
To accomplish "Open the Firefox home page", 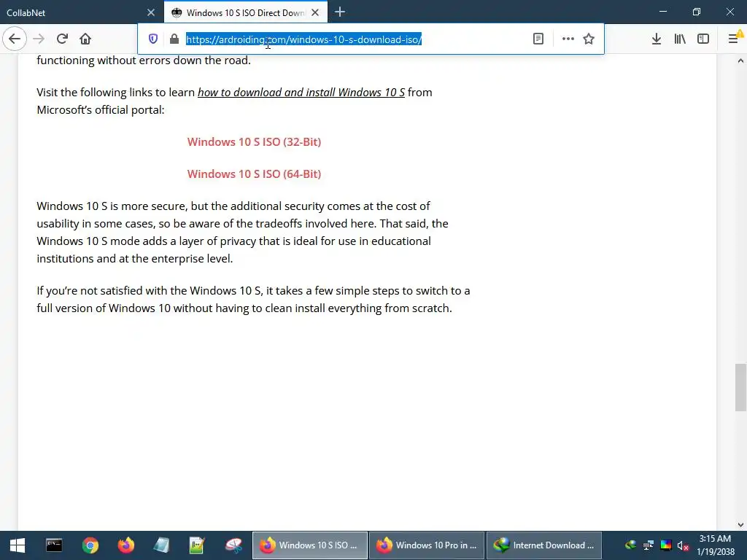I will tap(85, 39).
